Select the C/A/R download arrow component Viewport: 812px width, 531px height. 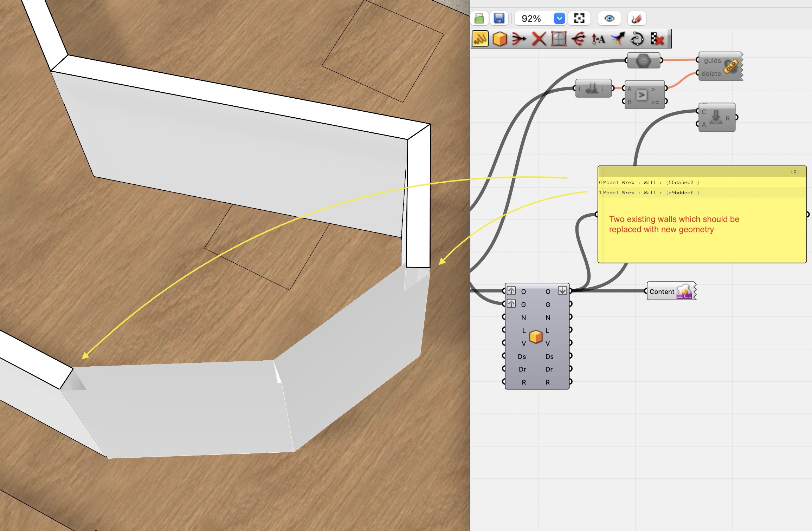point(717,118)
